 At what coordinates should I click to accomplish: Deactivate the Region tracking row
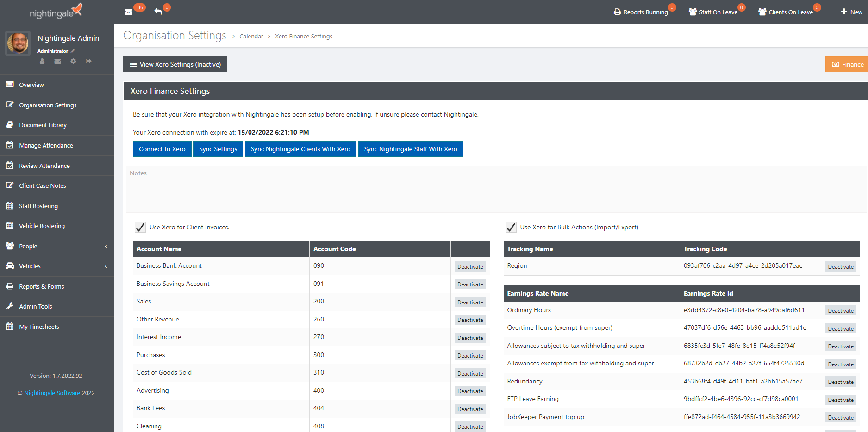(841, 267)
